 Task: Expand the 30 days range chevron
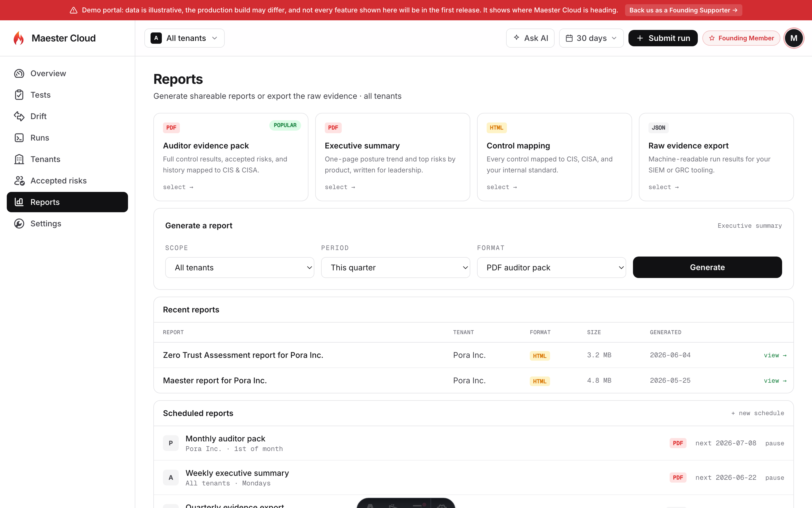coord(614,38)
